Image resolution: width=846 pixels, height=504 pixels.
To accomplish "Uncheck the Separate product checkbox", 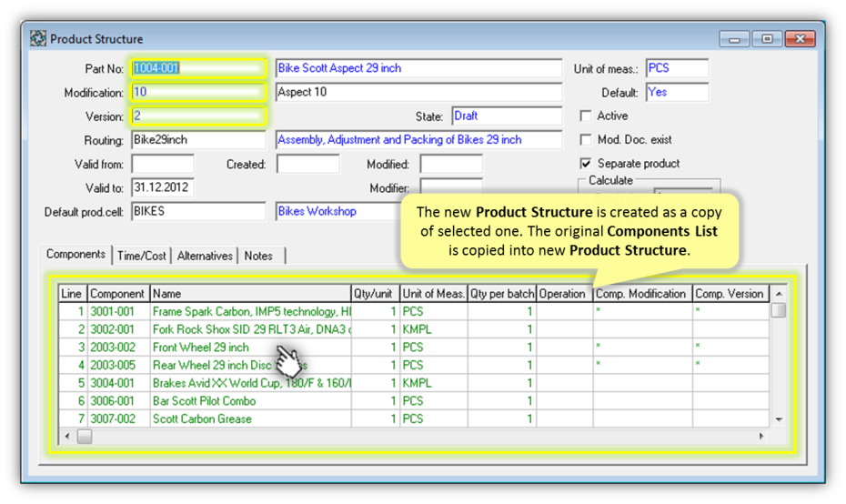I will [586, 164].
